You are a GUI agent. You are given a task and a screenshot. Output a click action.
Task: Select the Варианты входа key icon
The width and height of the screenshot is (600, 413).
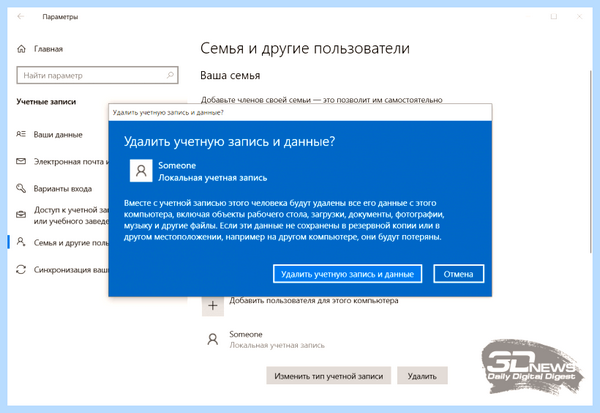(21, 188)
